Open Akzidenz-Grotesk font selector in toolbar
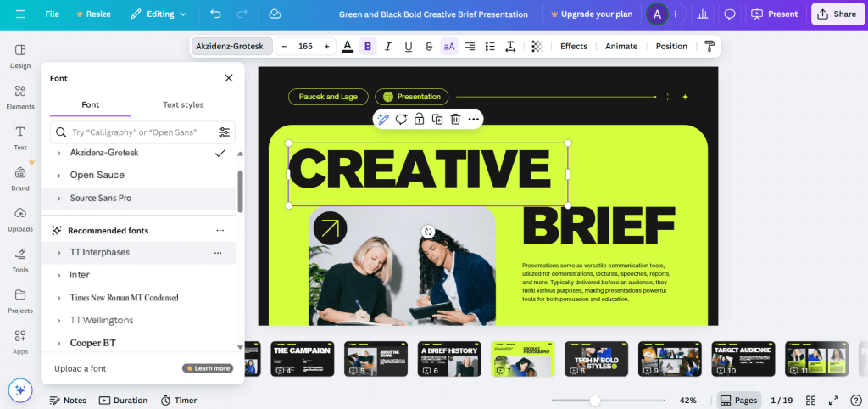The width and height of the screenshot is (868, 409). 232,47
